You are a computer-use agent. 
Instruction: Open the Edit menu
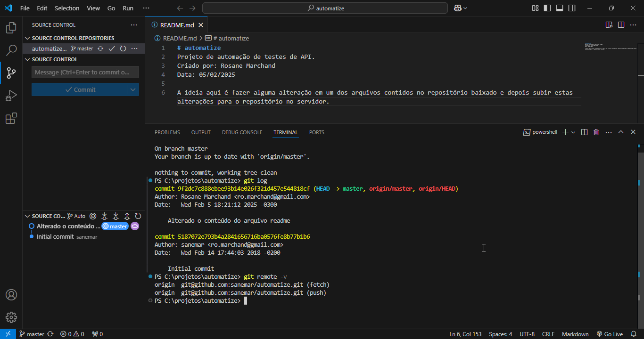42,8
